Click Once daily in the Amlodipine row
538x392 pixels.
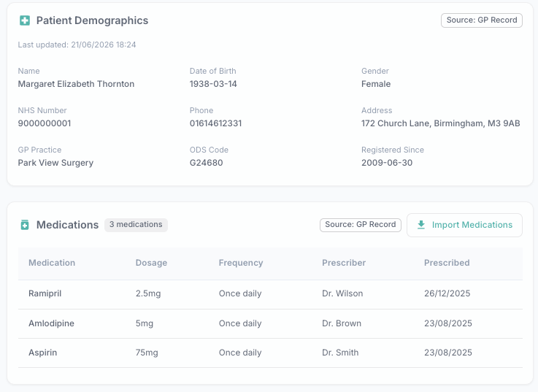click(x=240, y=323)
